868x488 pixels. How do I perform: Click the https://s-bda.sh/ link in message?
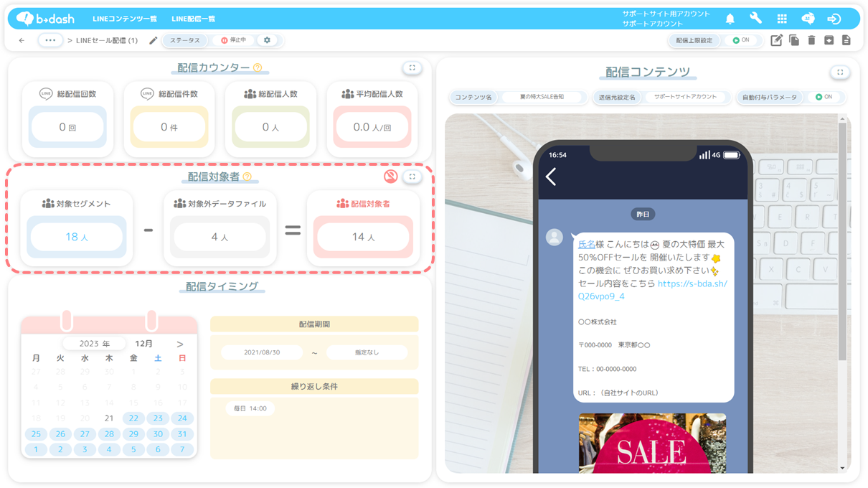[653, 290]
